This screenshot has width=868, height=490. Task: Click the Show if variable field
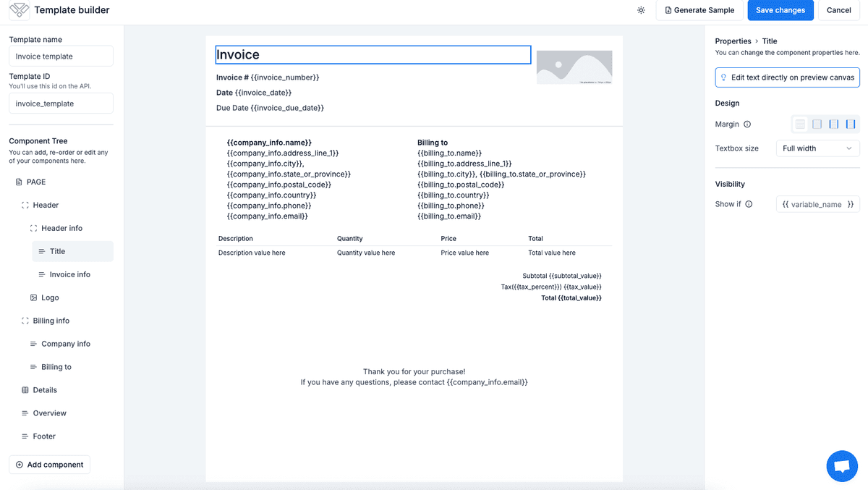pyautogui.click(x=817, y=203)
